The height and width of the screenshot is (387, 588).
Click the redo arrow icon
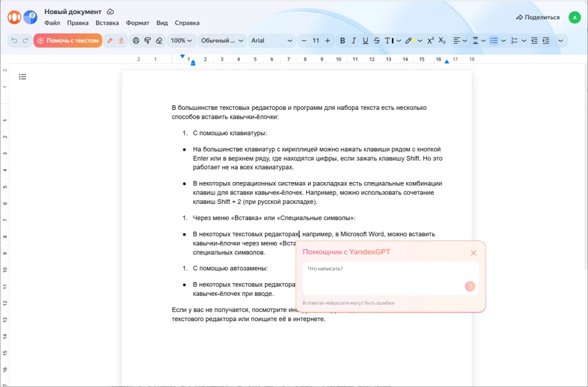point(25,41)
